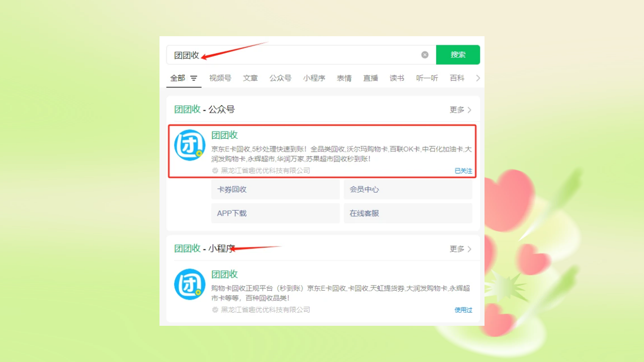Switch to the 直播 tab

(x=371, y=78)
